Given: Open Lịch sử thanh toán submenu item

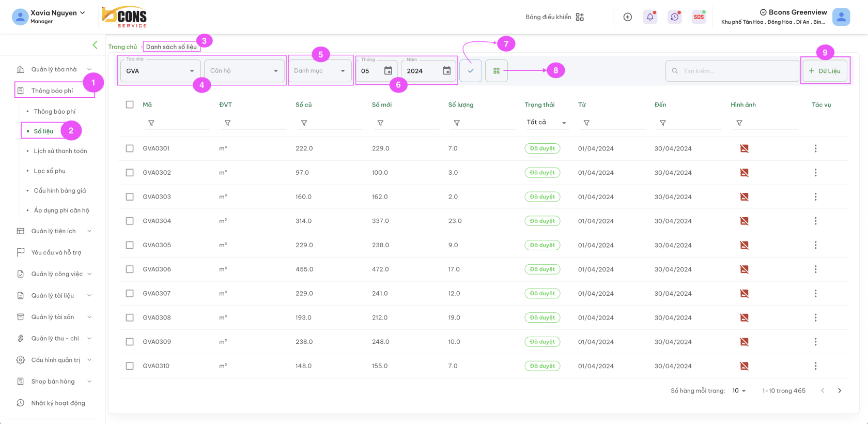Looking at the screenshot, I should coord(60,151).
